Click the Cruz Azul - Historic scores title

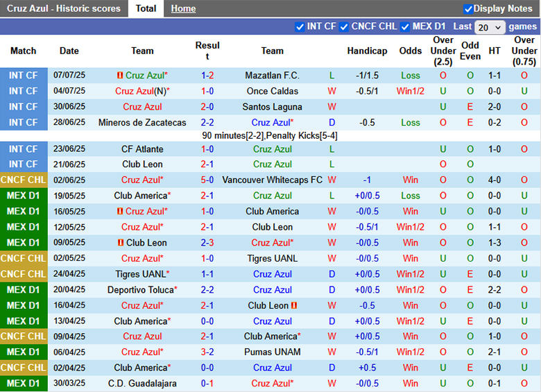tap(64, 8)
